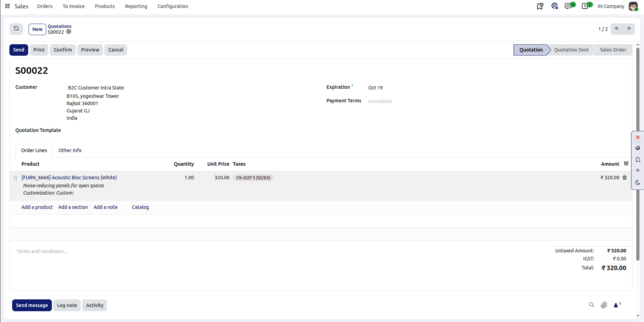Click the refresh reload icon button

pyautogui.click(x=16, y=29)
